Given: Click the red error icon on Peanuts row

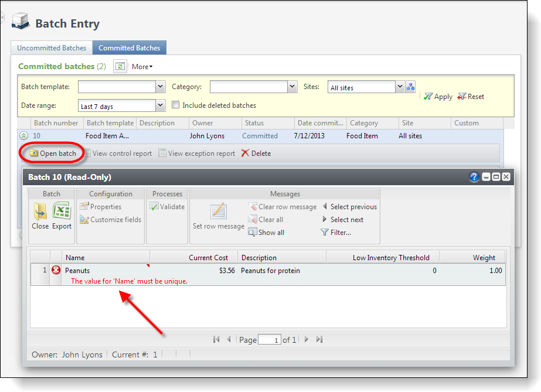Looking at the screenshot, I should 56,270.
